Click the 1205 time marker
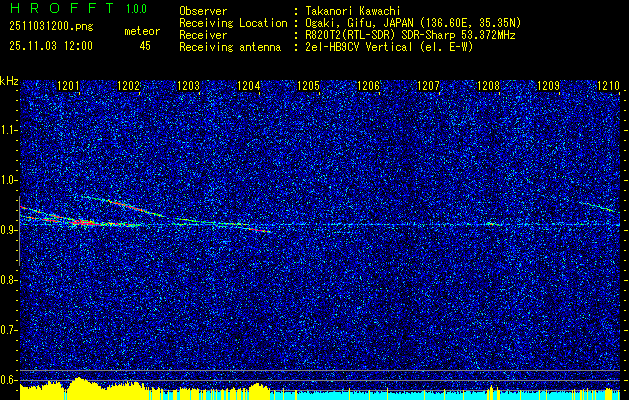This screenshot has height=400, width=629. click(x=308, y=86)
